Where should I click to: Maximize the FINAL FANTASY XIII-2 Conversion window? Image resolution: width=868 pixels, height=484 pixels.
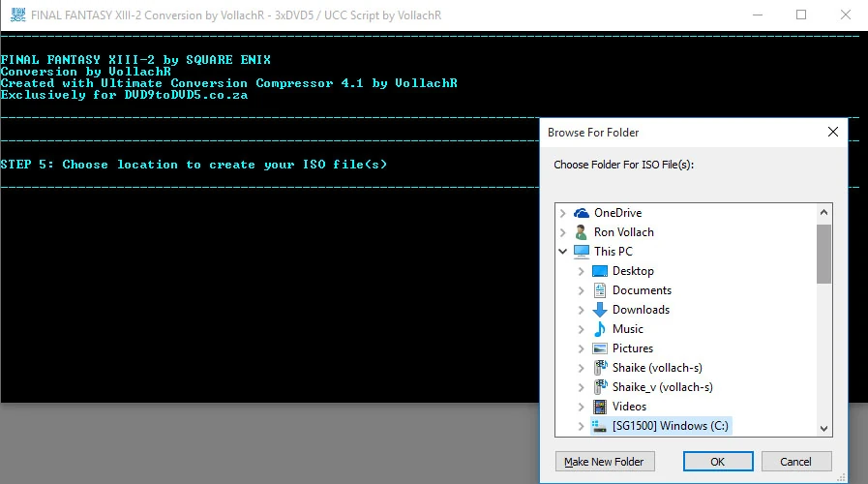pyautogui.click(x=801, y=15)
